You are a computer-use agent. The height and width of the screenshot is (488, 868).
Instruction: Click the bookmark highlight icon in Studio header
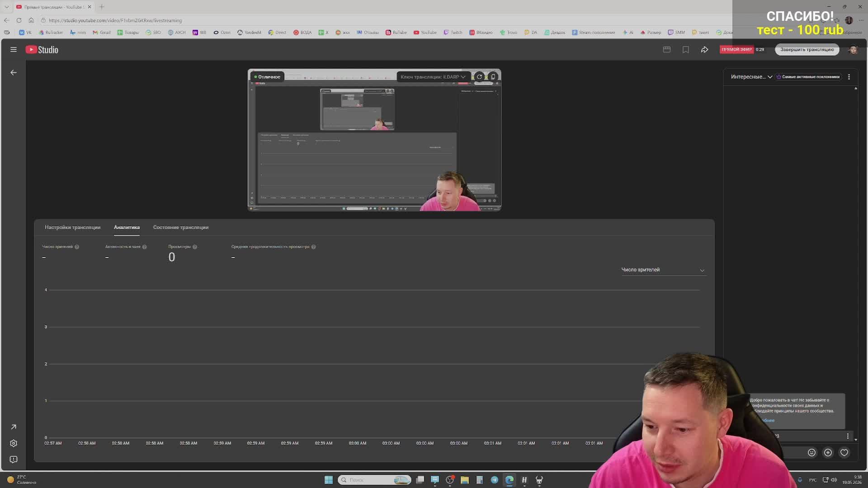pyautogui.click(x=686, y=50)
